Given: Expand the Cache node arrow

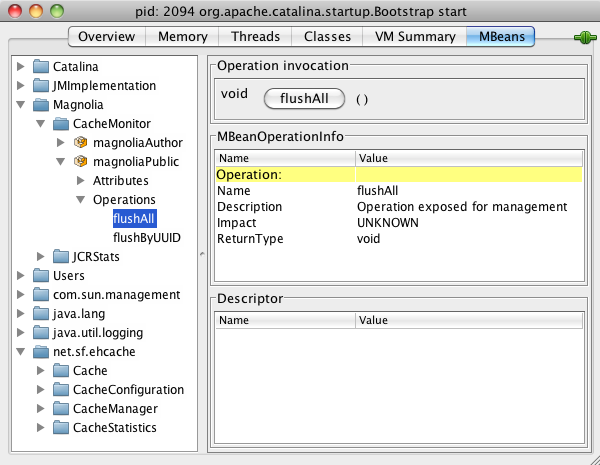Looking at the screenshot, I should 41,370.
